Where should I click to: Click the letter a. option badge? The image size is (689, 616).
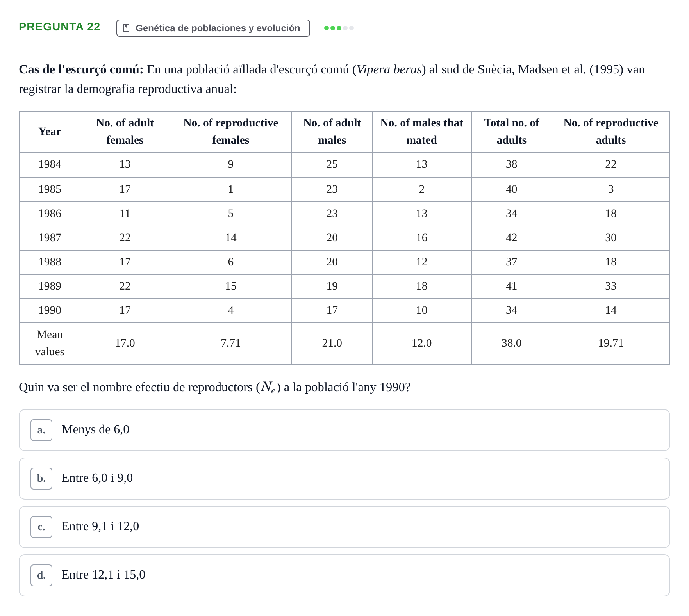pyautogui.click(x=41, y=430)
